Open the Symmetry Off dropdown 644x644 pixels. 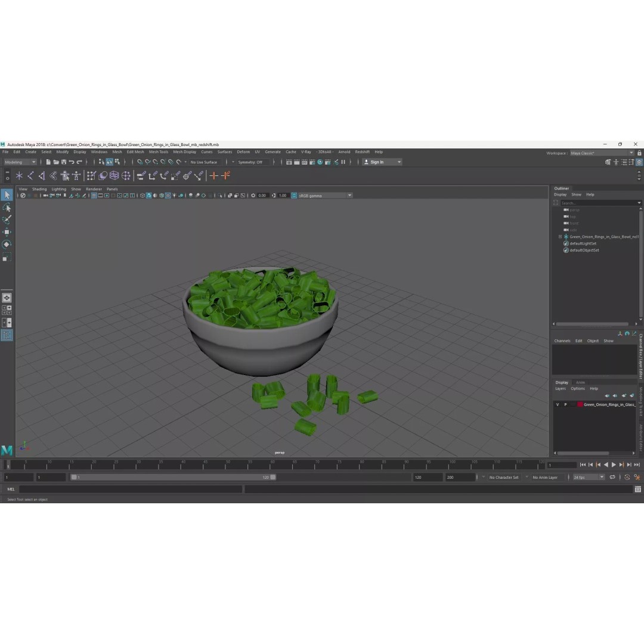250,162
